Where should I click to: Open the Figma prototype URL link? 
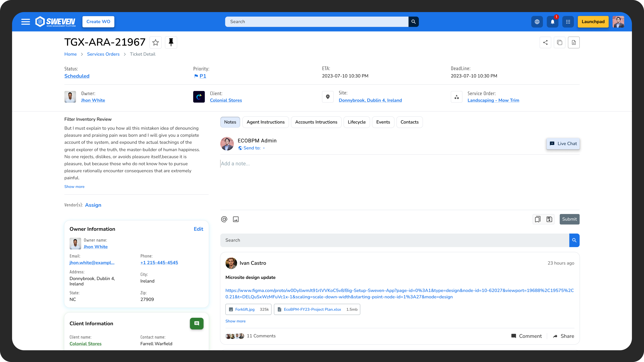point(399,294)
